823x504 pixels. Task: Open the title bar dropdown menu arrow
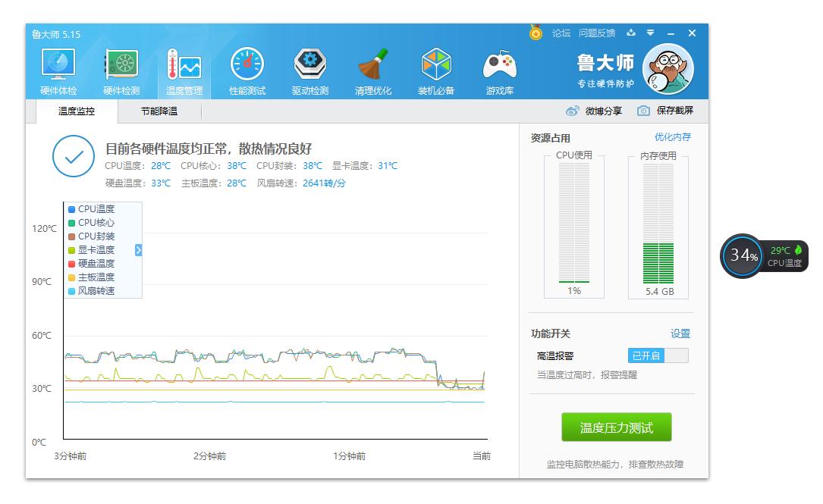tap(650, 33)
